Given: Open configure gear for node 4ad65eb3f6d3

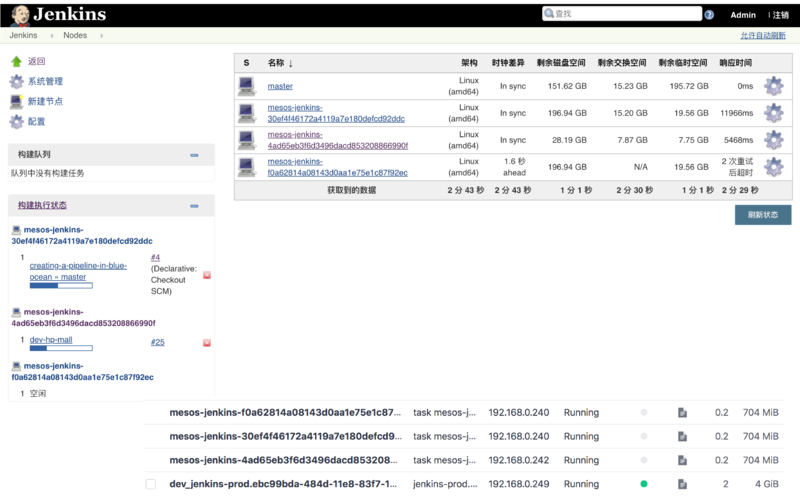Looking at the screenshot, I should click(773, 140).
